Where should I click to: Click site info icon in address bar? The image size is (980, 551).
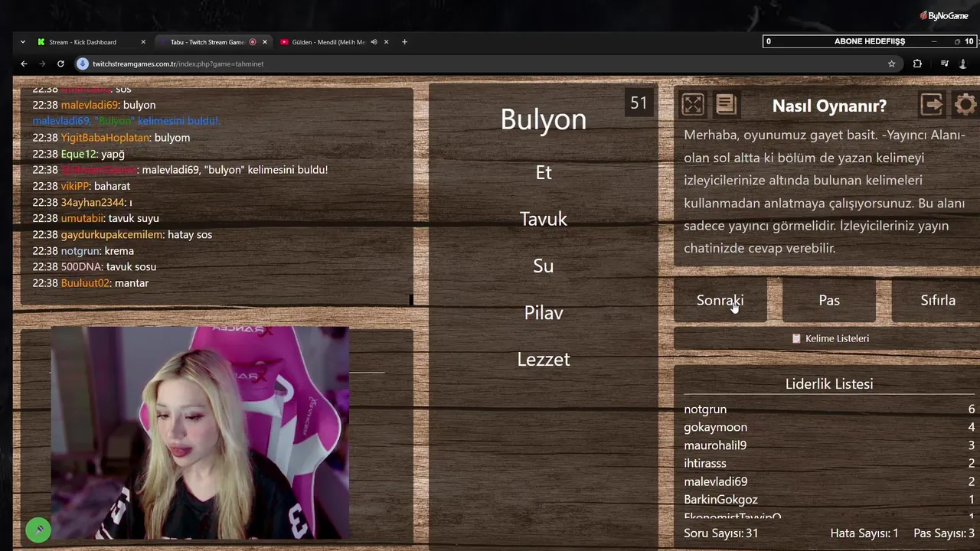(83, 64)
